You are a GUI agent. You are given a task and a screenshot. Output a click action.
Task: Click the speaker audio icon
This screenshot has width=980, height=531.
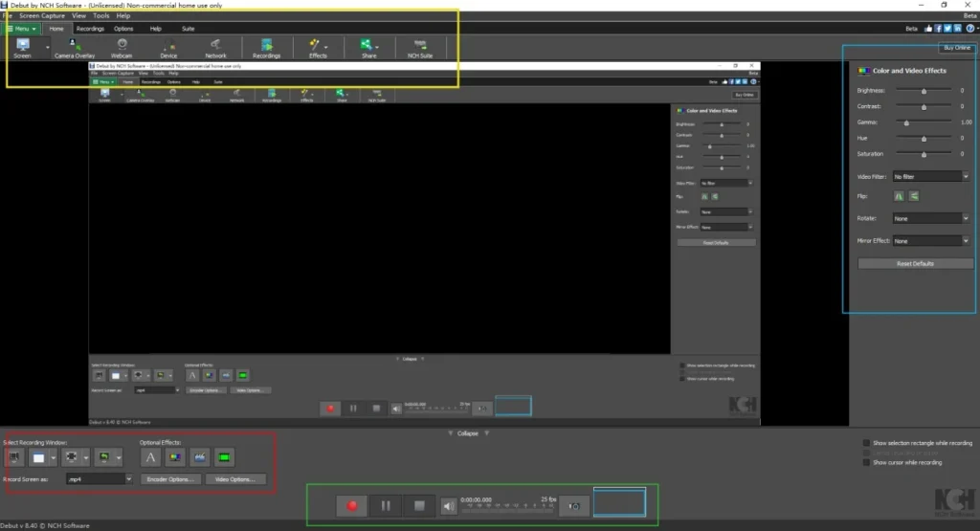click(448, 506)
